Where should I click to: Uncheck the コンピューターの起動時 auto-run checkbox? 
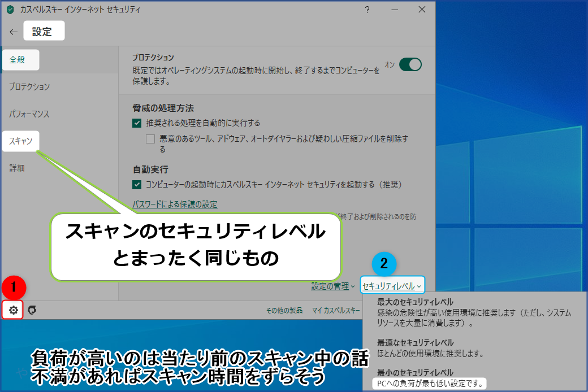pyautogui.click(x=137, y=184)
